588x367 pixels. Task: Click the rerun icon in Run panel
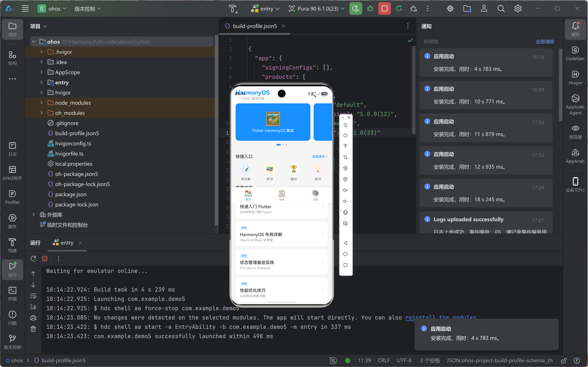point(33,259)
